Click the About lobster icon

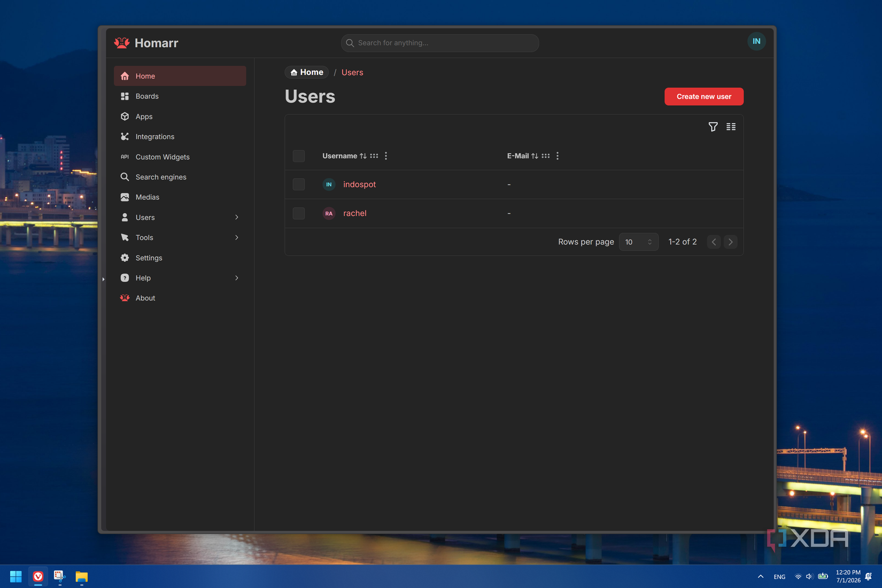pos(125,298)
